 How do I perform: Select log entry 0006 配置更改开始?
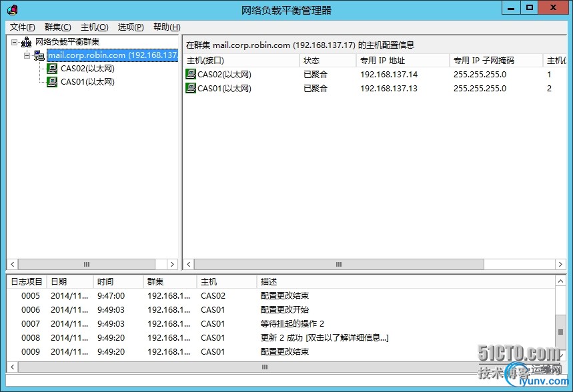pos(281,309)
